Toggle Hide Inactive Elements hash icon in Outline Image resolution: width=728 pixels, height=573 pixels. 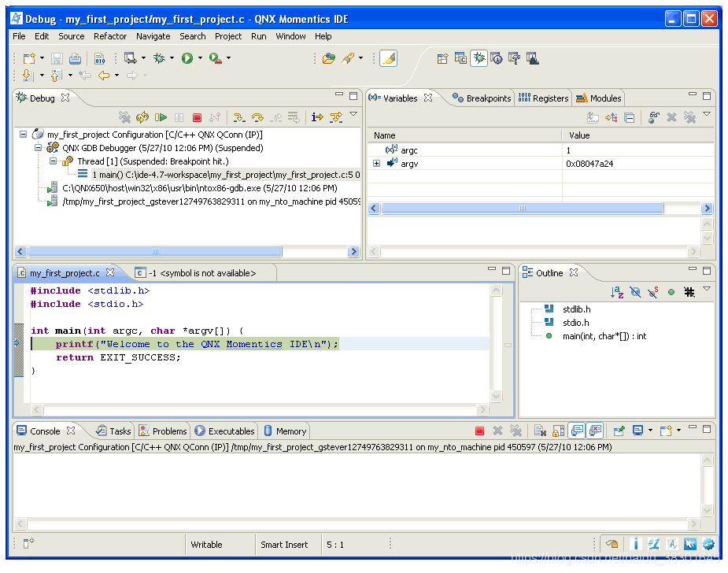coord(689,292)
